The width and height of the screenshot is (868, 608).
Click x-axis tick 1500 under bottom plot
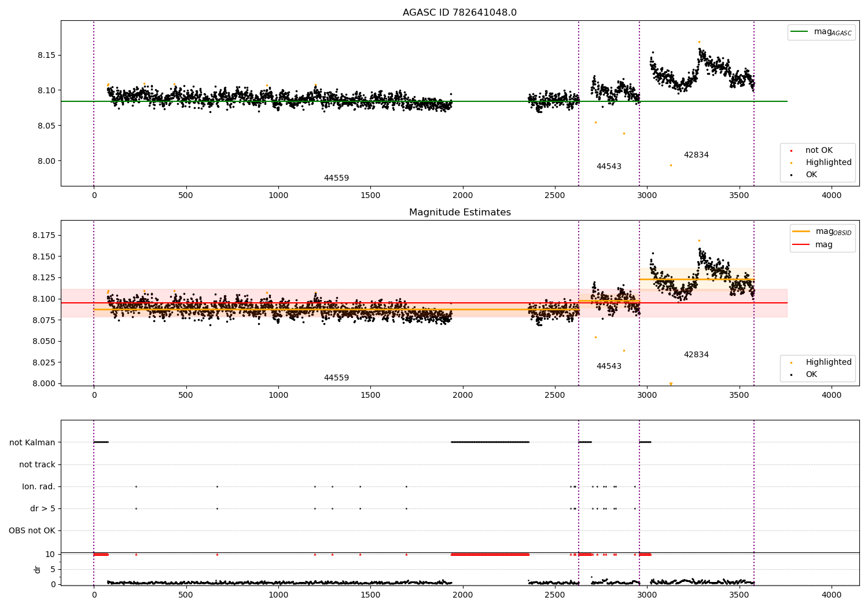pos(370,595)
